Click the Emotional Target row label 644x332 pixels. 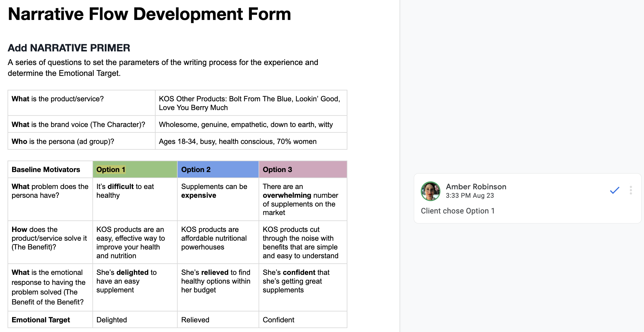click(x=50, y=320)
